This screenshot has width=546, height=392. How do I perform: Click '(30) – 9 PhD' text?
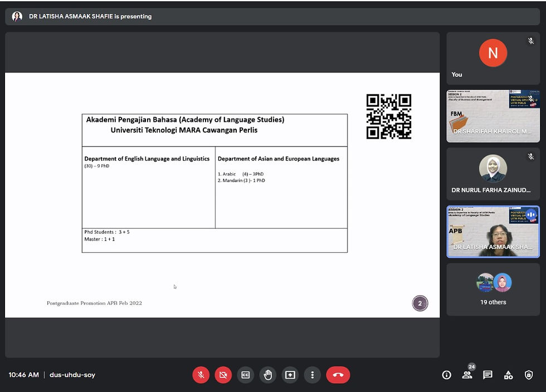click(97, 166)
